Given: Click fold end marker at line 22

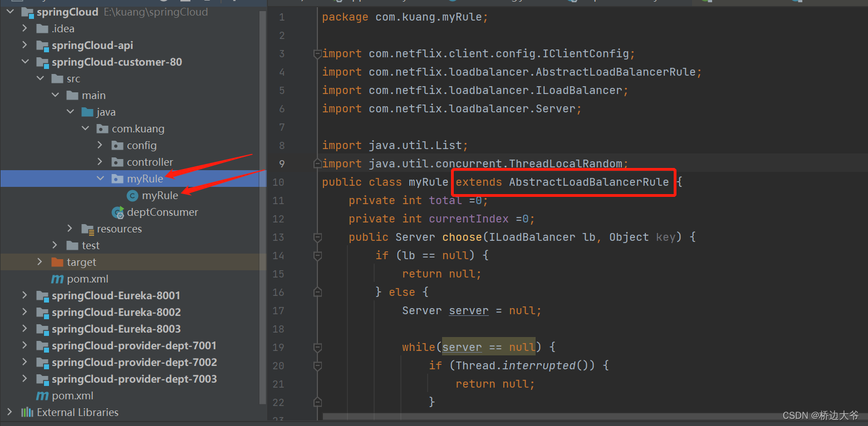Looking at the screenshot, I should coord(317,402).
